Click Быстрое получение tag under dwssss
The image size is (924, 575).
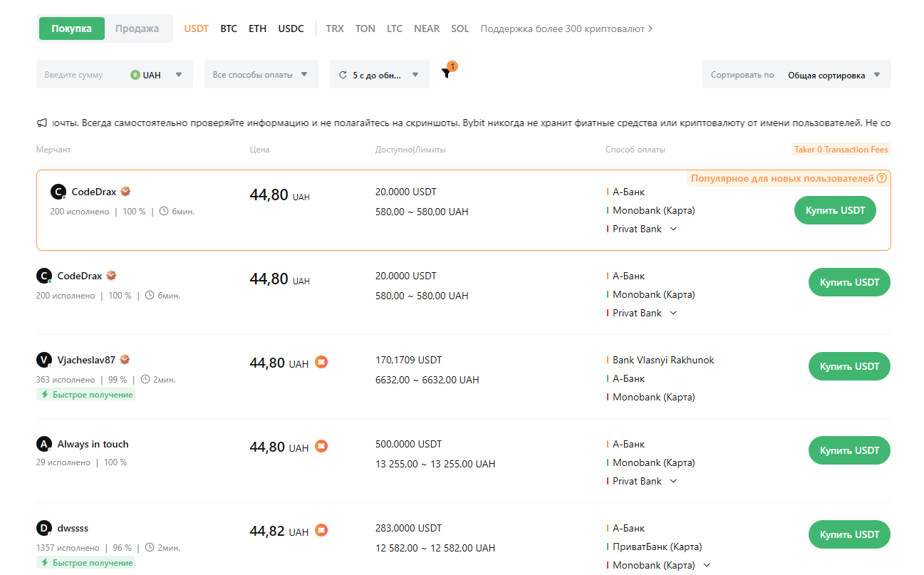tap(86, 562)
